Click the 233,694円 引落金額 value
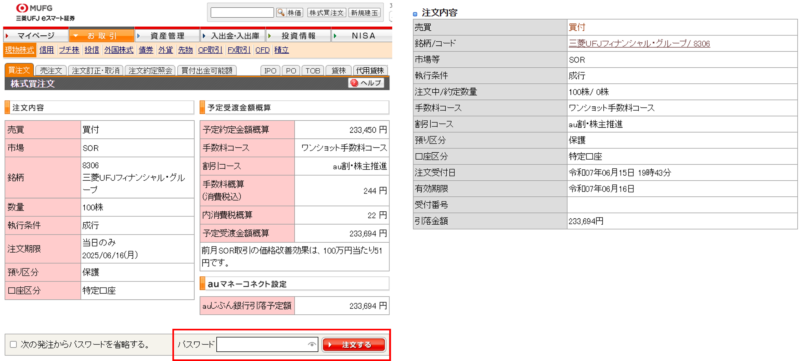This screenshot has height=361, width=800. click(586, 221)
